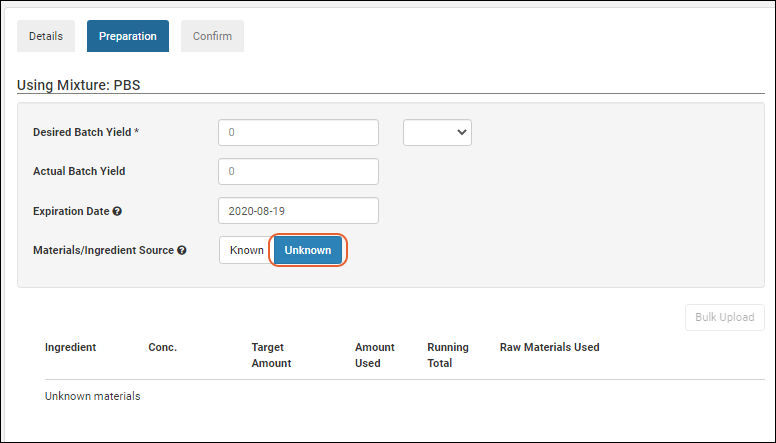Image resolution: width=776 pixels, height=443 pixels.
Task: Go to the Confirm tab
Action: (212, 36)
